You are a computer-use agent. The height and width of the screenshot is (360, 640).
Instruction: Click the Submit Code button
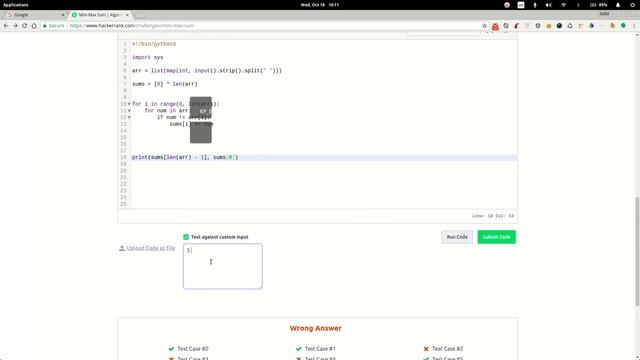click(496, 237)
